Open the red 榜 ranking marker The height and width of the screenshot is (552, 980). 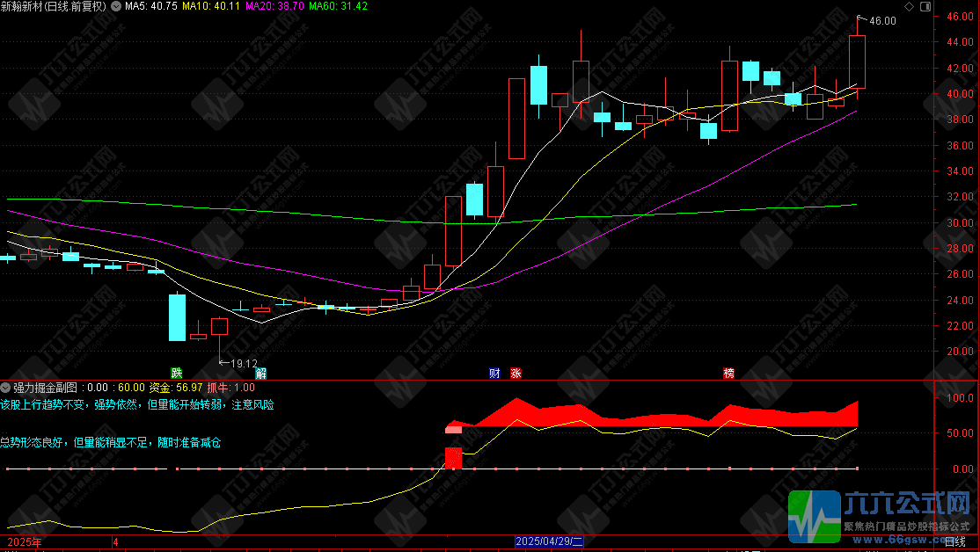coord(728,373)
